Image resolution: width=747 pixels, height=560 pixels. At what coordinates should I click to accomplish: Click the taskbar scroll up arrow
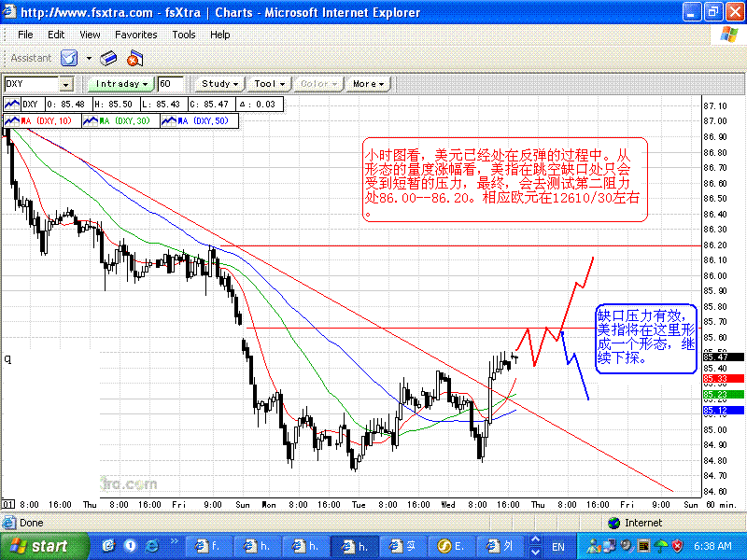click(x=535, y=539)
